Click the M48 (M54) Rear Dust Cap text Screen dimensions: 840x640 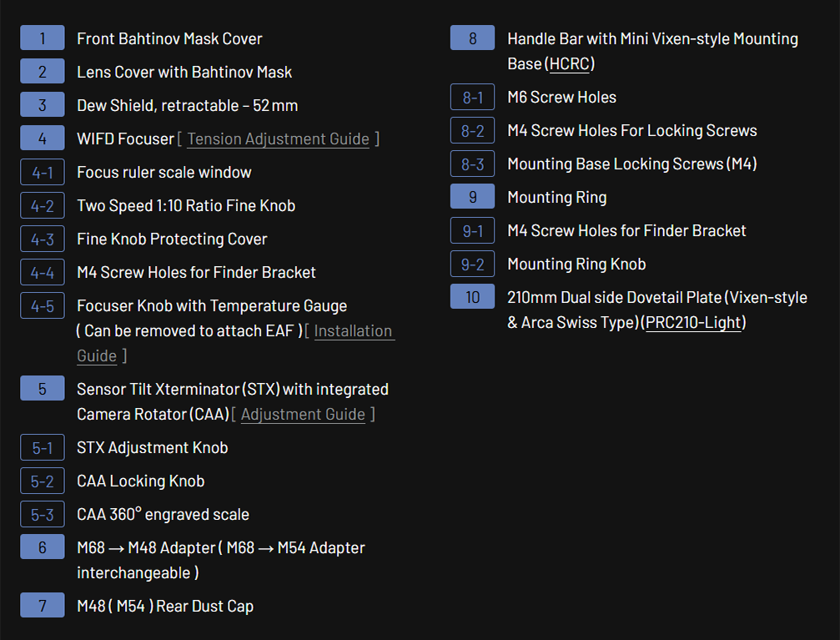165,607
